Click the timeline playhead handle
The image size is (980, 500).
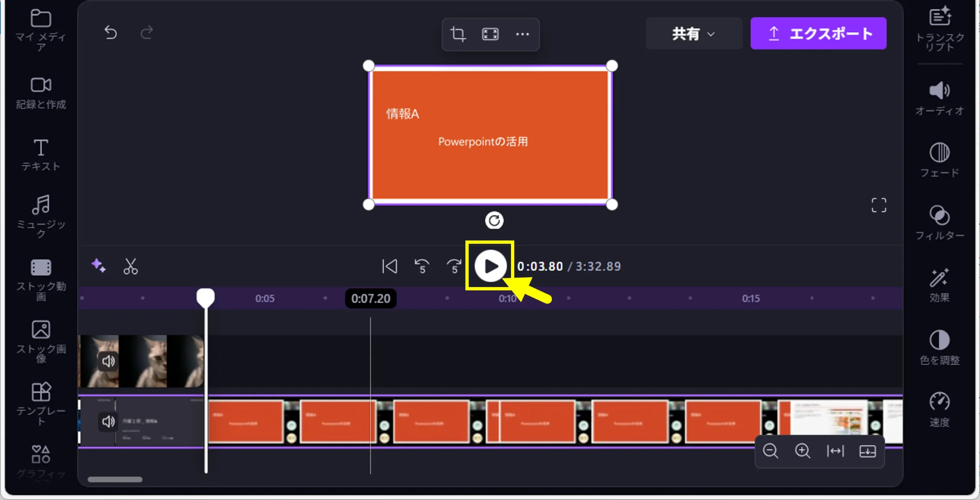tap(206, 297)
